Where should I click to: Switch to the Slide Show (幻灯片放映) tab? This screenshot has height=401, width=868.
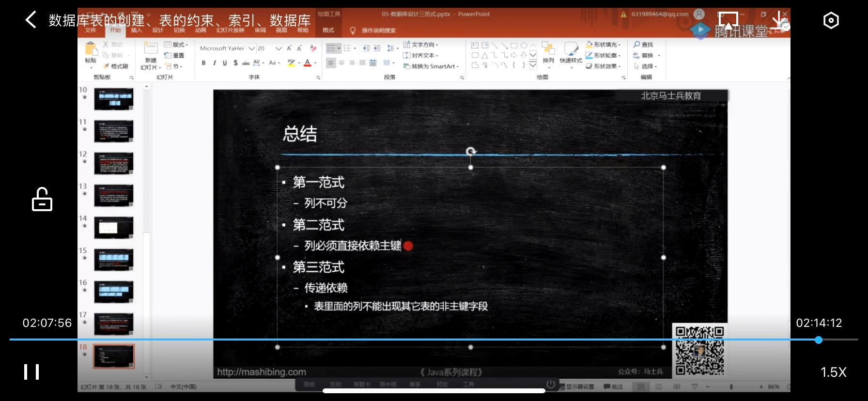(x=231, y=30)
